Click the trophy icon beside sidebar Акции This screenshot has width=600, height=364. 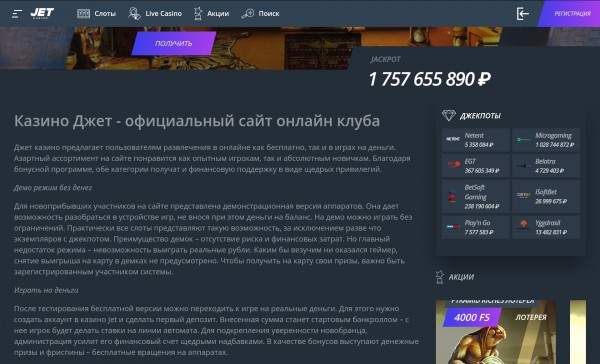(440, 277)
